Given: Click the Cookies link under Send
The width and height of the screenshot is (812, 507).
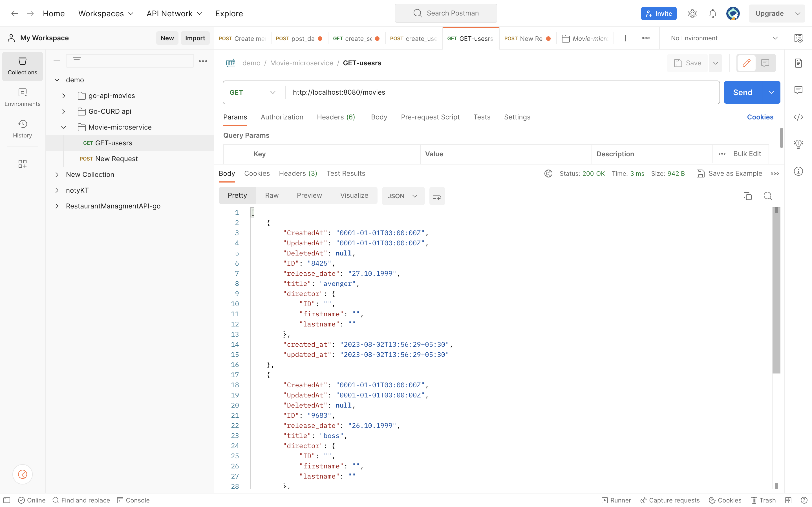Looking at the screenshot, I should [x=760, y=117].
